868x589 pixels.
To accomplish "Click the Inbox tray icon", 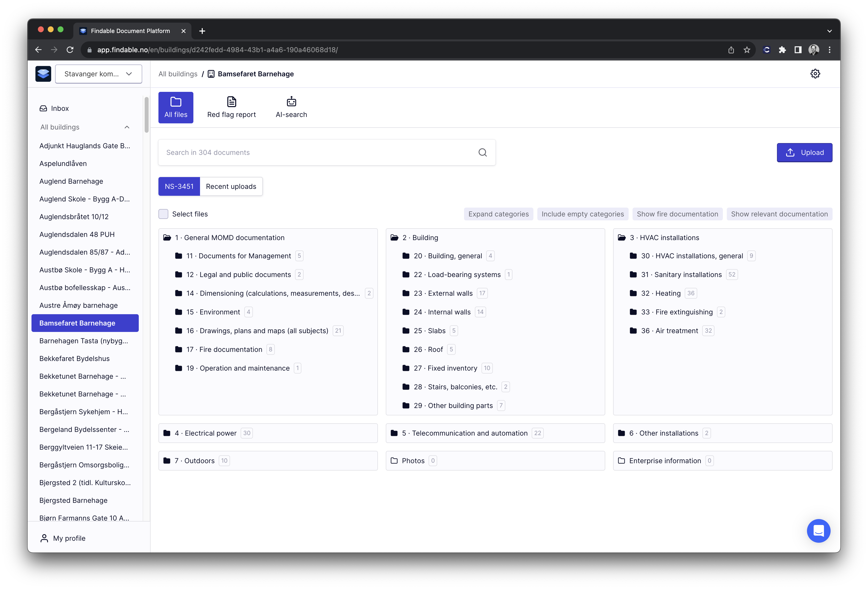I will pyautogui.click(x=43, y=108).
